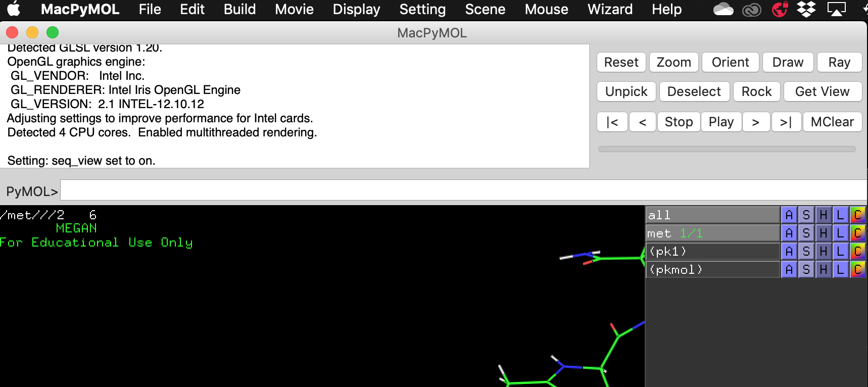Play the movie

(x=721, y=122)
